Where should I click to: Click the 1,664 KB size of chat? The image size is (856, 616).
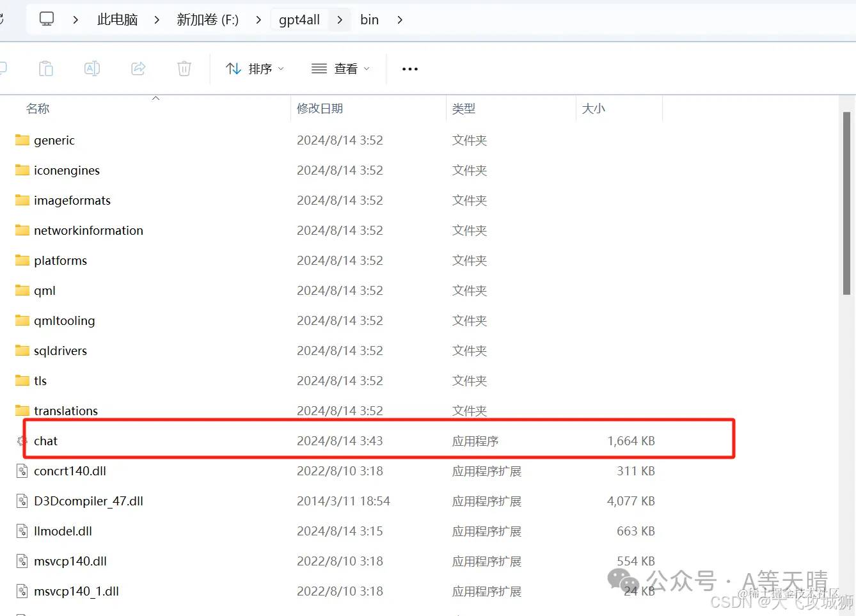(631, 441)
